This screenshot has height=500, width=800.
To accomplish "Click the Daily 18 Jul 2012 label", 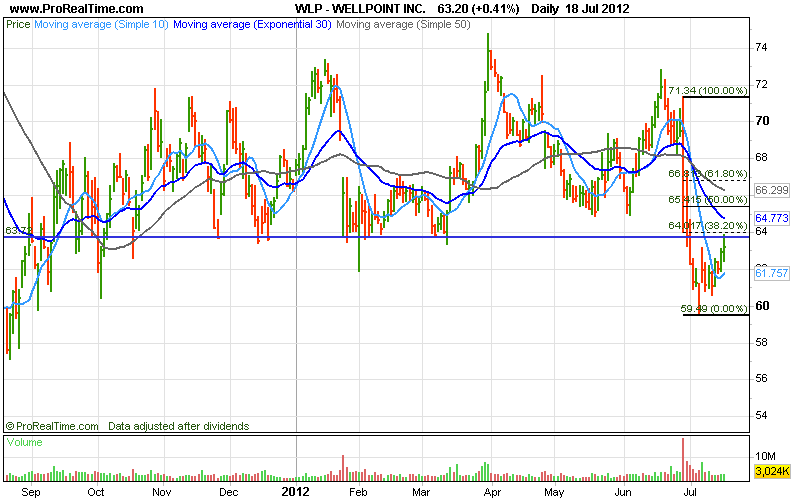I will click(580, 9).
